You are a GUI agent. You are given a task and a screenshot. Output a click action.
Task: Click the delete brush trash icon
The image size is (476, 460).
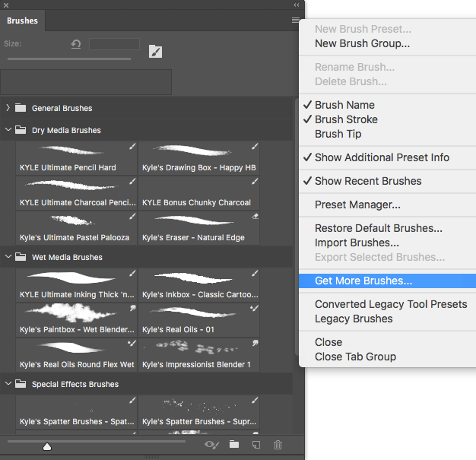pyautogui.click(x=278, y=445)
